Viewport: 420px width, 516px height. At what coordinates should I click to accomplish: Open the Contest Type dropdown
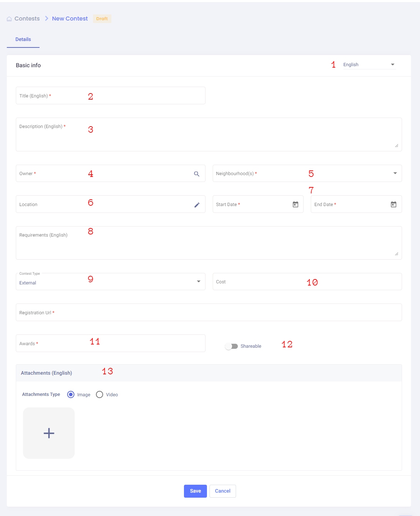point(198,282)
